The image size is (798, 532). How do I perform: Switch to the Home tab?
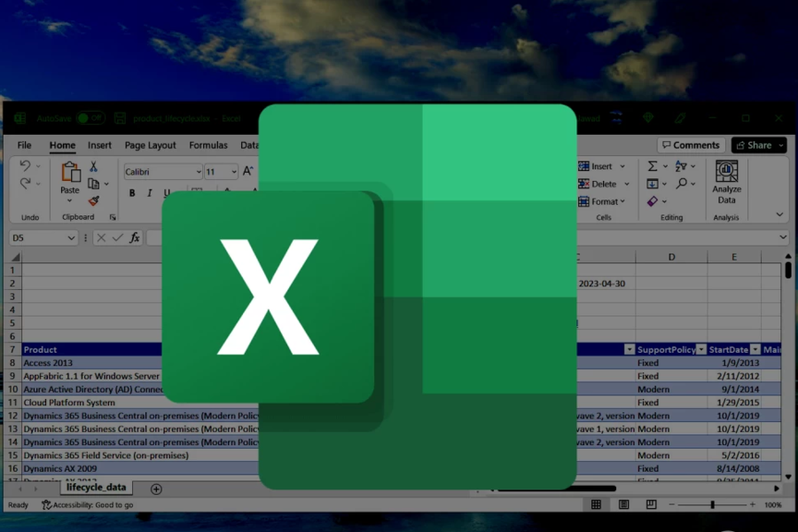point(62,145)
